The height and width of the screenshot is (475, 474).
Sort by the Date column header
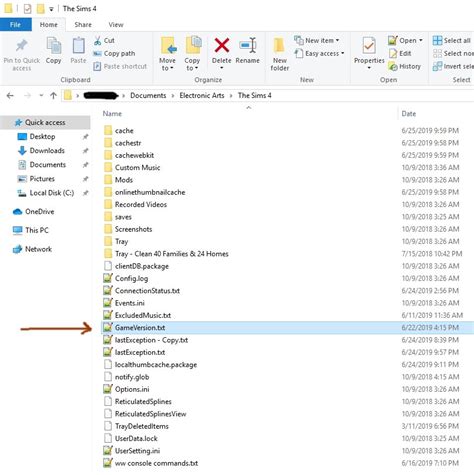pos(409,114)
